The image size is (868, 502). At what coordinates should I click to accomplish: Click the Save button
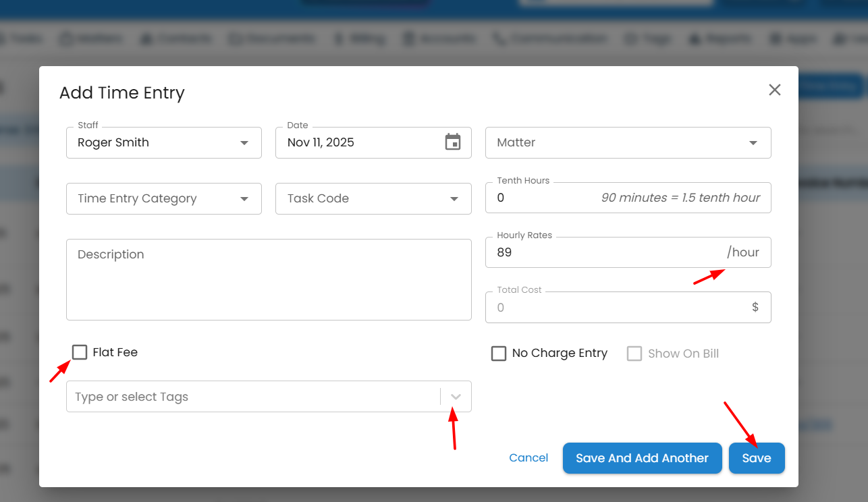point(756,458)
